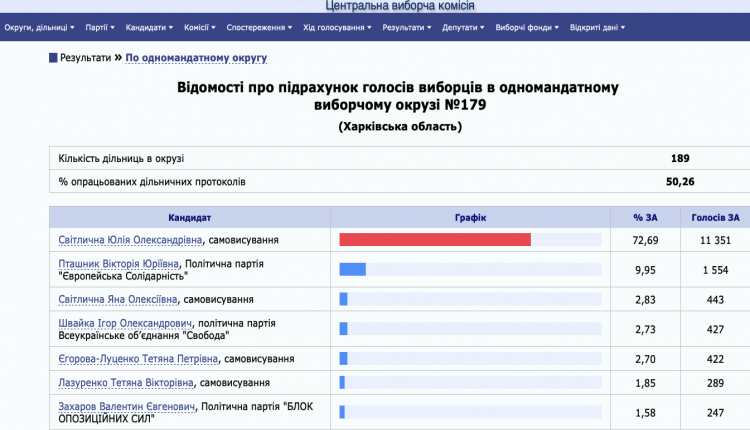
Task: Select the 2,73 percentage cell
Action: click(x=645, y=329)
